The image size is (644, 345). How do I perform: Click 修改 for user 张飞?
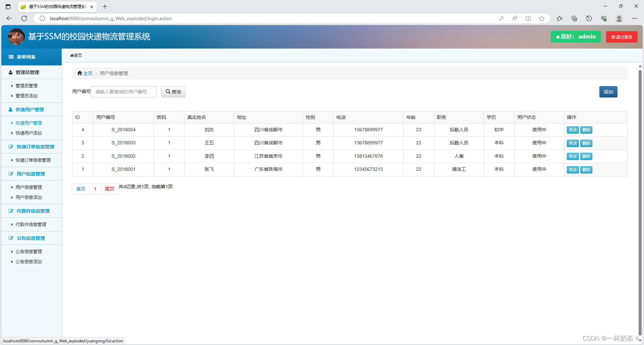pyautogui.click(x=573, y=170)
